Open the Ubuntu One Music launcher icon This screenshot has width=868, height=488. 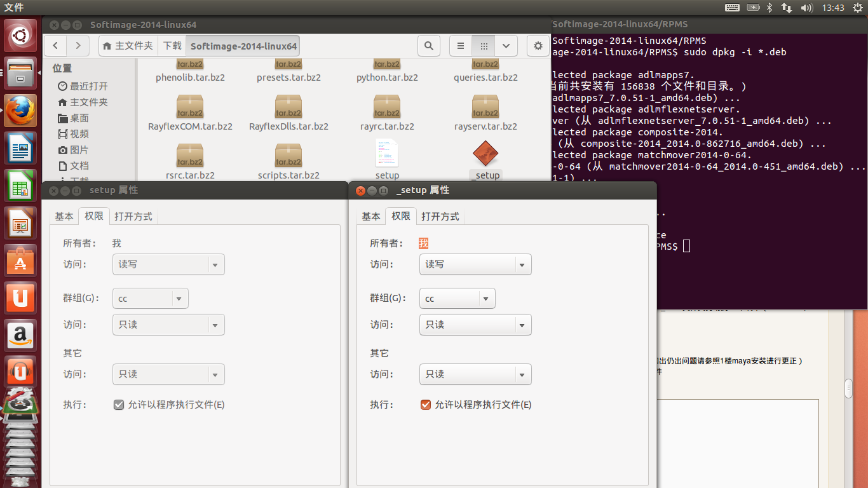[x=20, y=372]
